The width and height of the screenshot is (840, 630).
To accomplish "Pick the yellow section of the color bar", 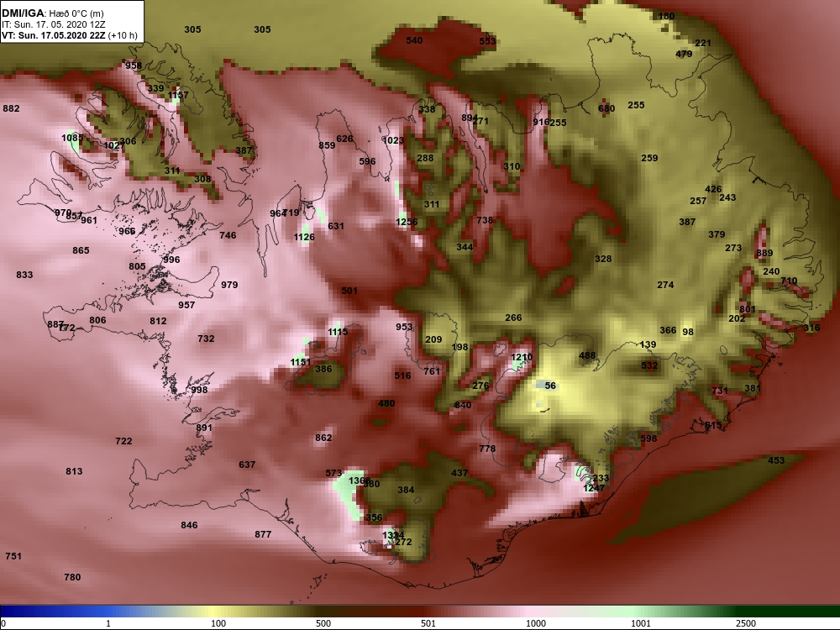I will coord(214,612).
